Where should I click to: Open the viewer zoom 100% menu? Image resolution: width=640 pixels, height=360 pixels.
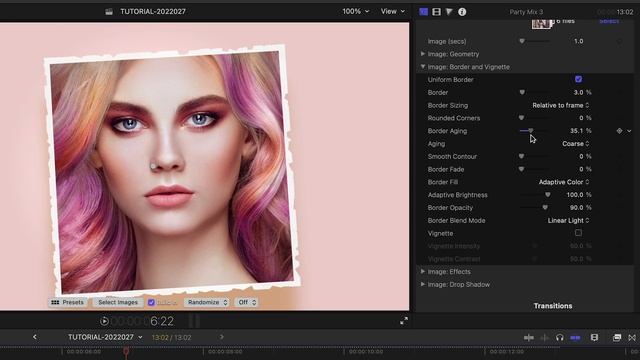tap(356, 11)
